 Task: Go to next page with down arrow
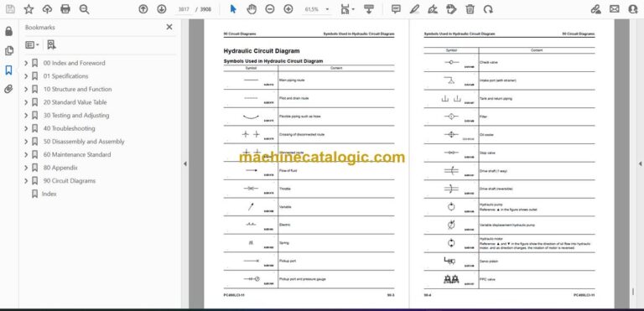click(x=161, y=9)
